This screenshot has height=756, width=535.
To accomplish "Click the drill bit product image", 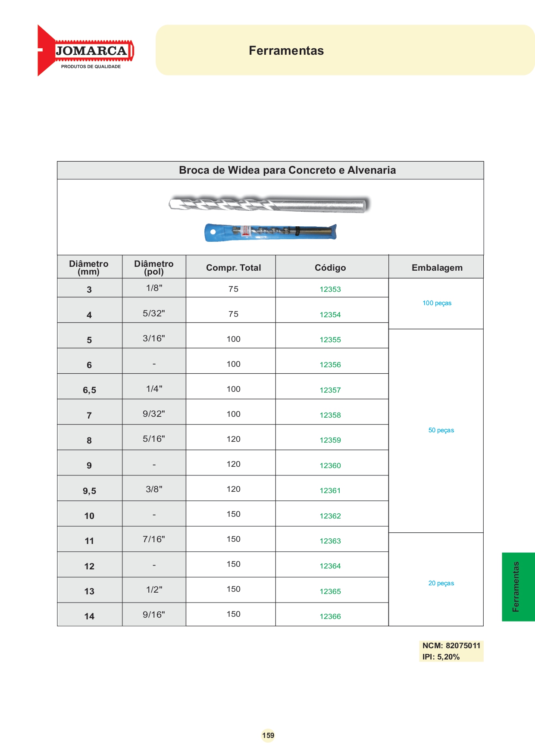I will [270, 204].
